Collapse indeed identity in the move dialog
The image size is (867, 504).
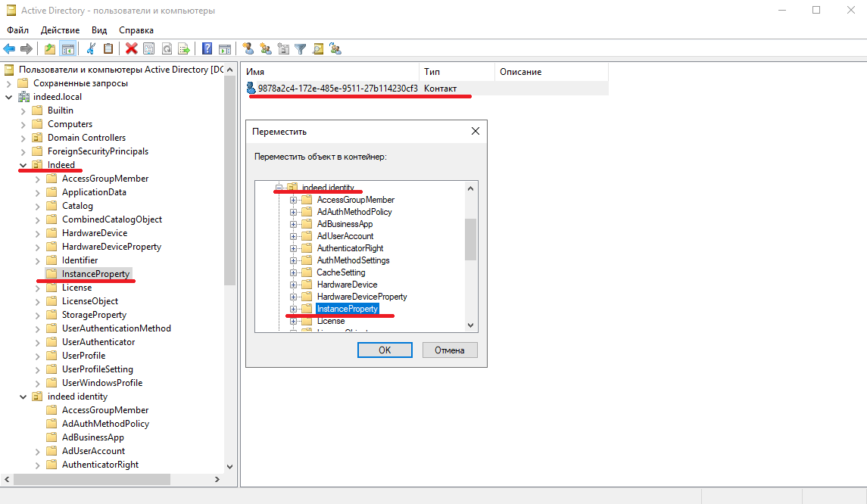point(279,188)
